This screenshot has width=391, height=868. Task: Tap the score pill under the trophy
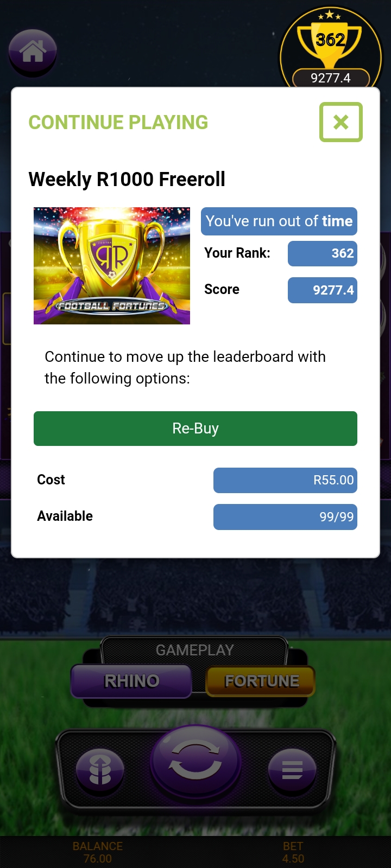coord(331,78)
